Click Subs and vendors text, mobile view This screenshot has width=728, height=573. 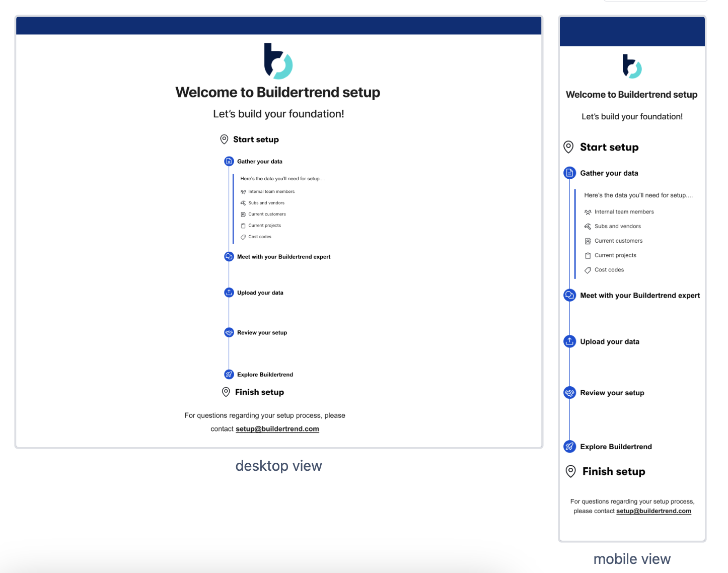618,227
